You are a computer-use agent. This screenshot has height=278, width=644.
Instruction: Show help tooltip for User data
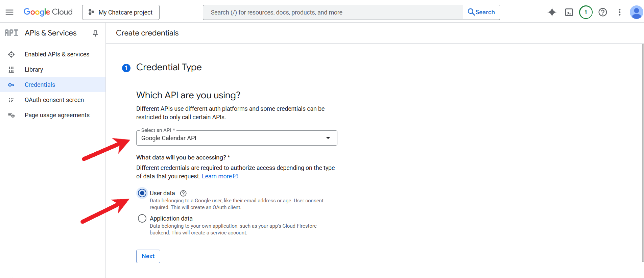183,193
